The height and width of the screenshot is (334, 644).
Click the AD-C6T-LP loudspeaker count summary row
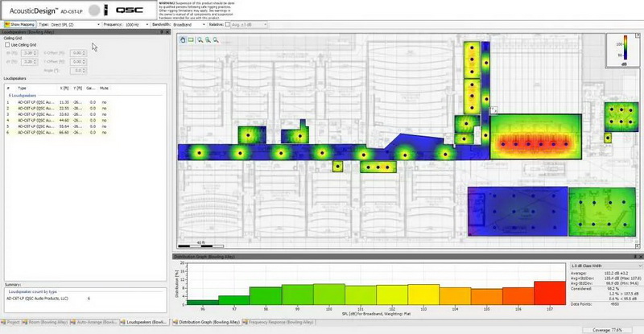point(48,299)
